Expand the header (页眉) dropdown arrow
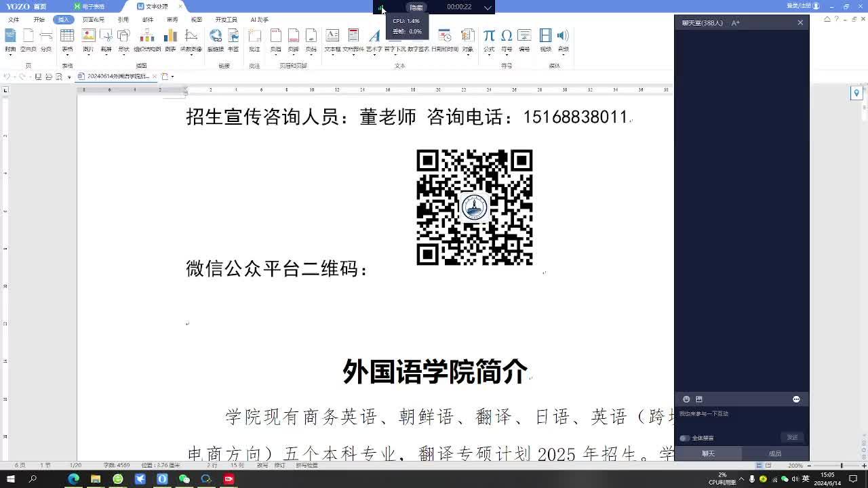Viewport: 868px width, 488px height. [x=275, y=55]
